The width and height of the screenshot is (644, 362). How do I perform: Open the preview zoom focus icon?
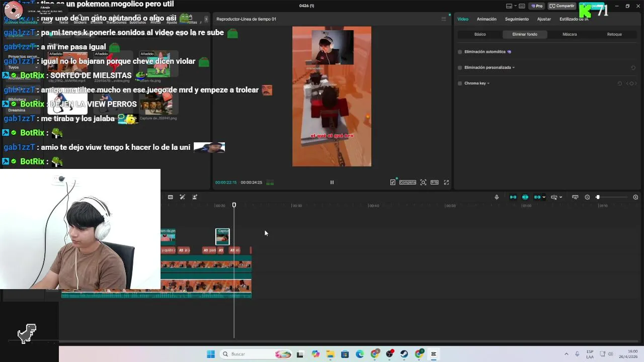(423, 183)
